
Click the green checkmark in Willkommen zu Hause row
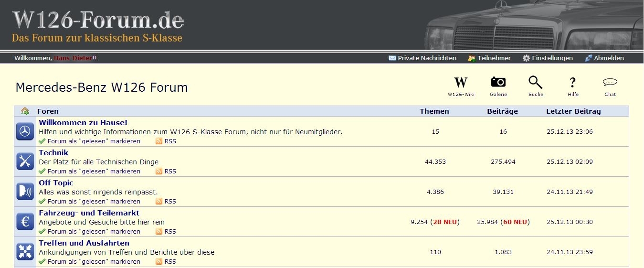pos(42,141)
